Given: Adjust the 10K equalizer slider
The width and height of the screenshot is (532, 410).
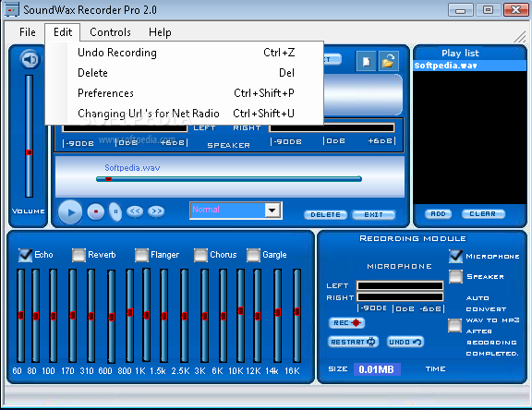Looking at the screenshot, I should click(241, 310).
